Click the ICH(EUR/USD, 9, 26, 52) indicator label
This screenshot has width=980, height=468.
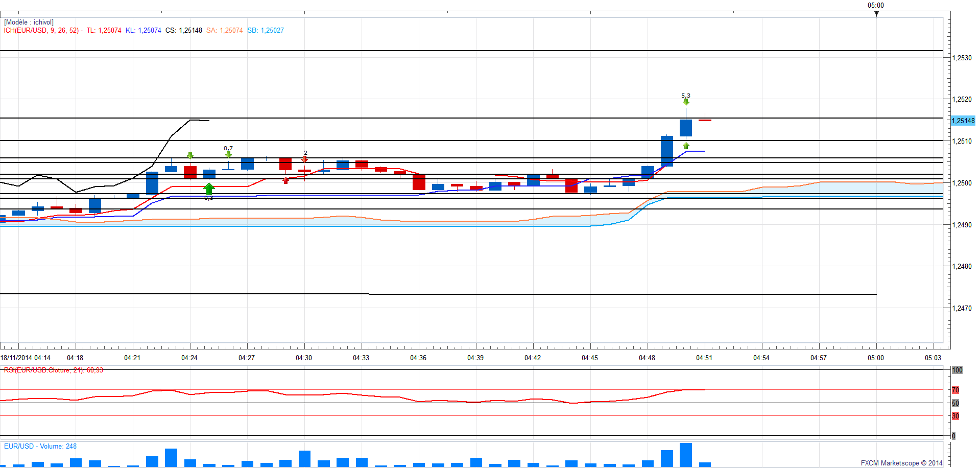click(41, 31)
